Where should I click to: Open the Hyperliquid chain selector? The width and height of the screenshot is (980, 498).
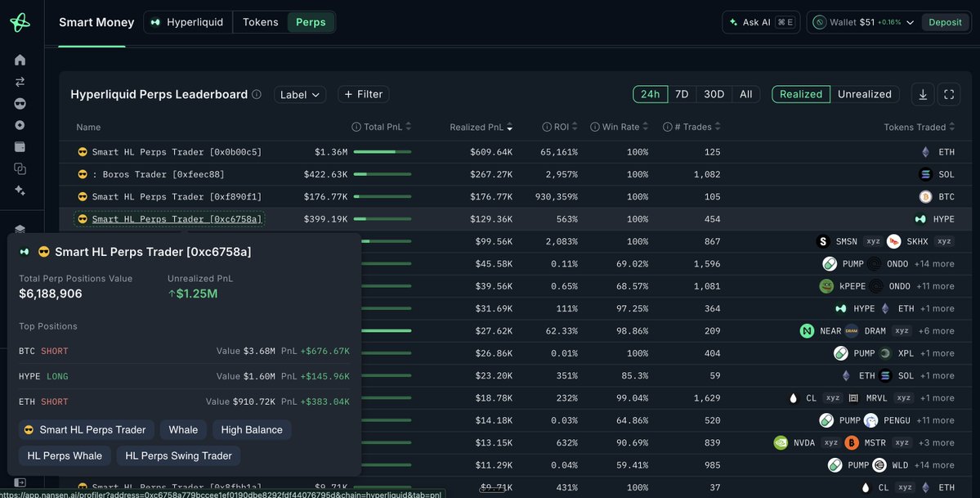click(x=188, y=23)
